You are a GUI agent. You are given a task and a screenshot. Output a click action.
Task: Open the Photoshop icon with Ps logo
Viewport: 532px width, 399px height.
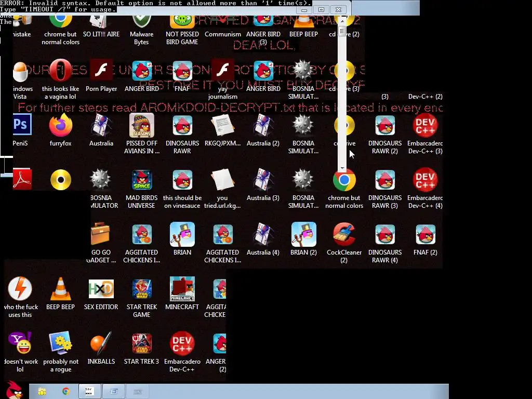pos(22,125)
